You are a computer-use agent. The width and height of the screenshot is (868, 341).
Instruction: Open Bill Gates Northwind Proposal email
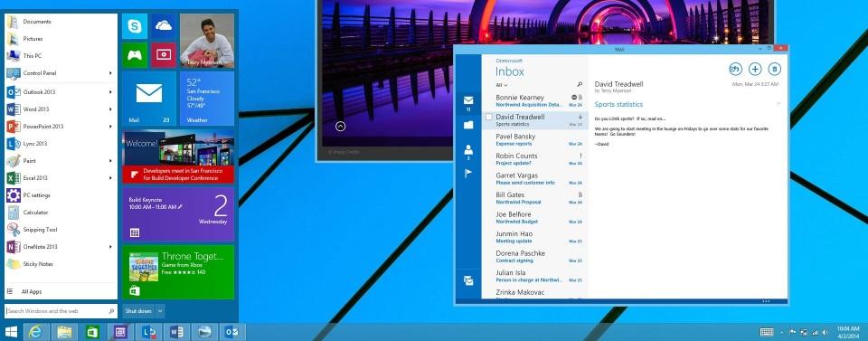point(534,198)
